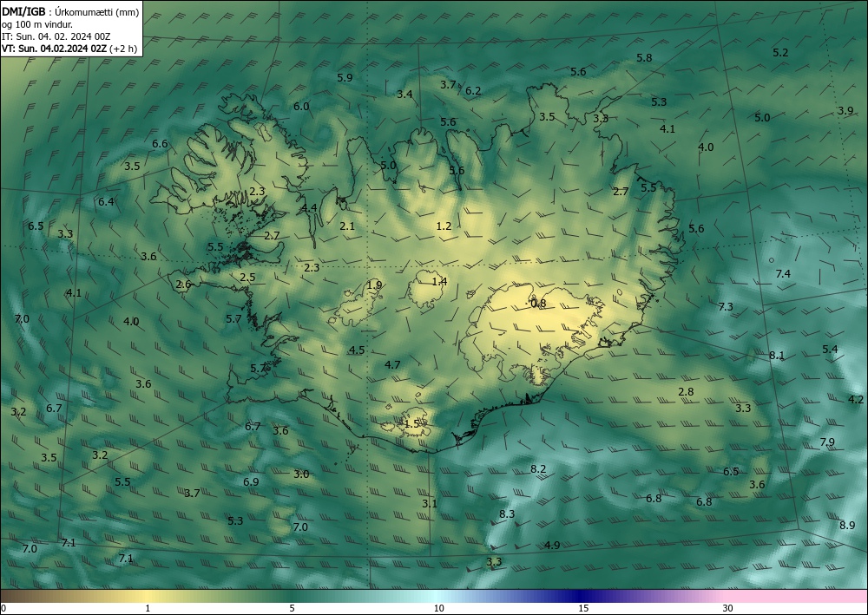This screenshot has height=615, width=868.
Task: Click the 'VT: Sun. 04.02.2024 02Z' valid time
Action: (54, 49)
